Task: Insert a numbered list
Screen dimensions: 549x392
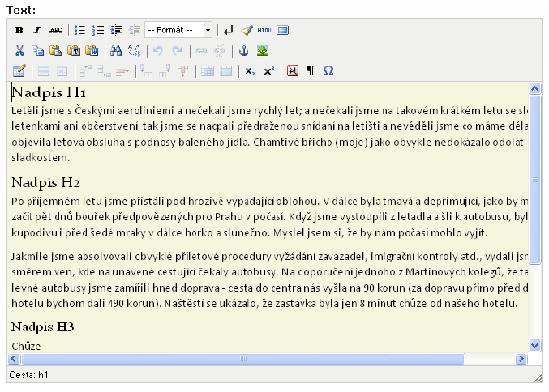Action: point(98,31)
